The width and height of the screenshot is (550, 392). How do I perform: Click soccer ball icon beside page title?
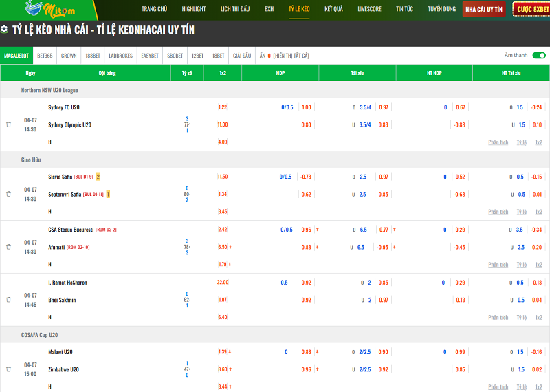pyautogui.click(x=4, y=30)
